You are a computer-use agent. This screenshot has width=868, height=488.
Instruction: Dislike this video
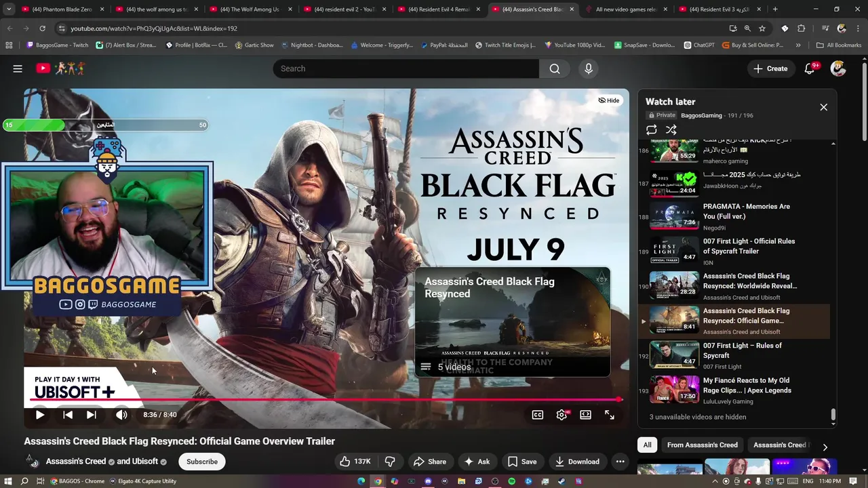[390, 462]
